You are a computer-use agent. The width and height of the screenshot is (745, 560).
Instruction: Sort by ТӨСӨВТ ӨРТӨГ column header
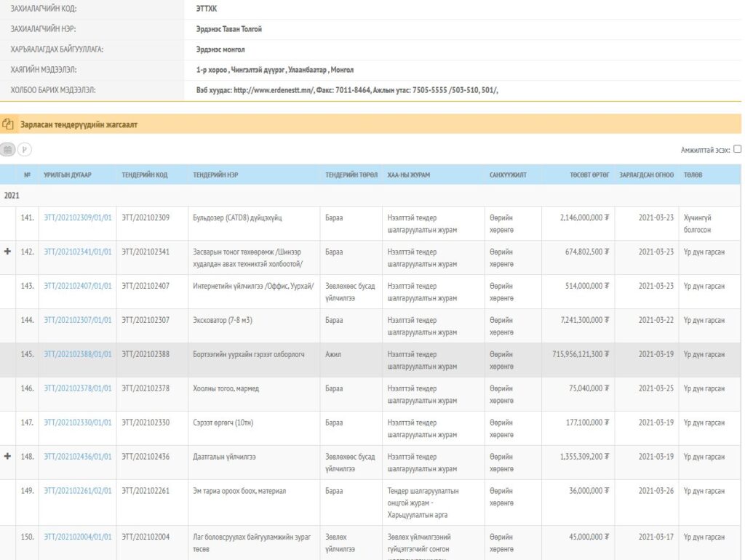[x=589, y=175]
